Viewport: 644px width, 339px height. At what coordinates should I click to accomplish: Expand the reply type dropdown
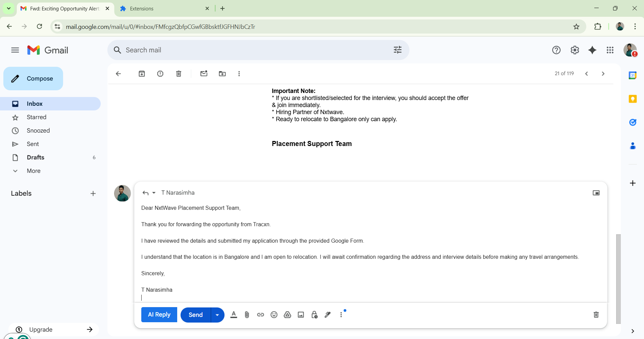[153, 193]
